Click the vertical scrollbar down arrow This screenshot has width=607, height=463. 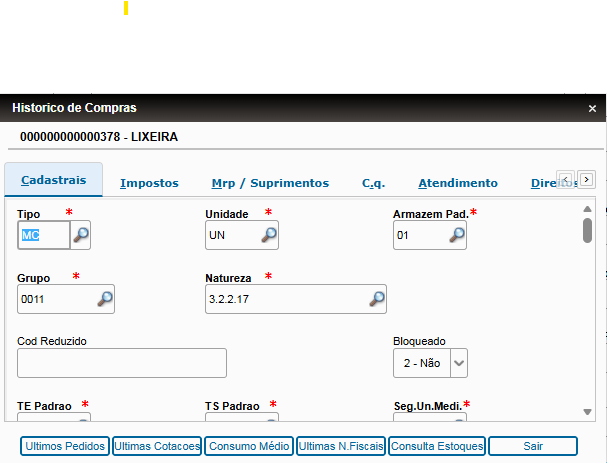pos(587,411)
